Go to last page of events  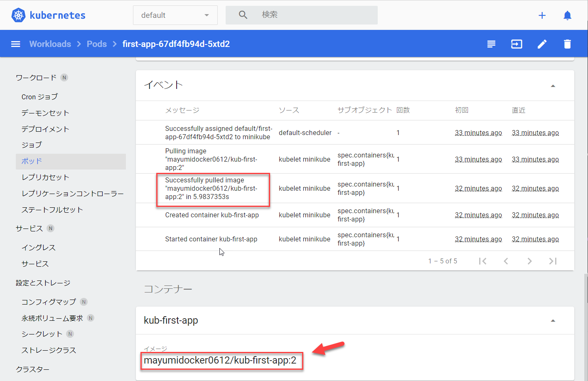click(553, 261)
